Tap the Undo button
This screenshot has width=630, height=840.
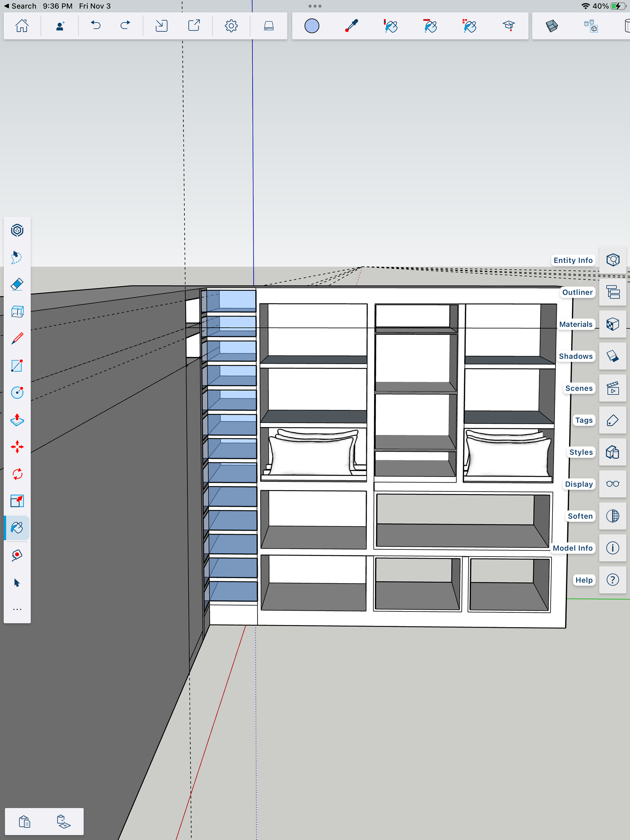point(96,26)
